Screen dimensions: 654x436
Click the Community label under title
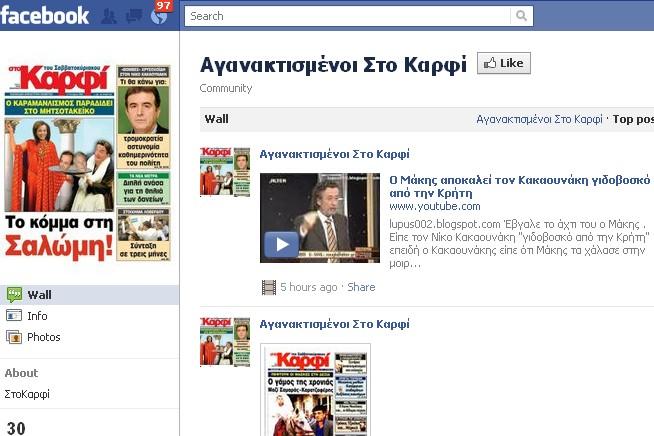(226, 88)
